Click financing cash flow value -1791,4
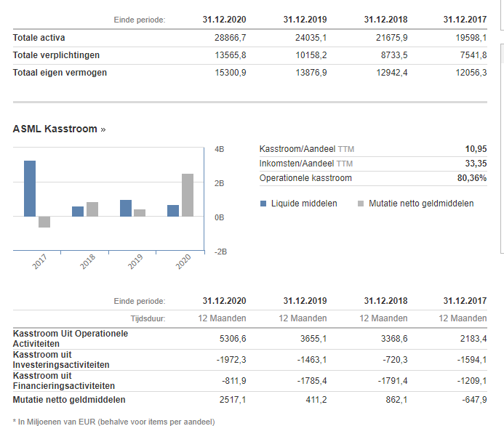The image size is (504, 426). (x=393, y=381)
